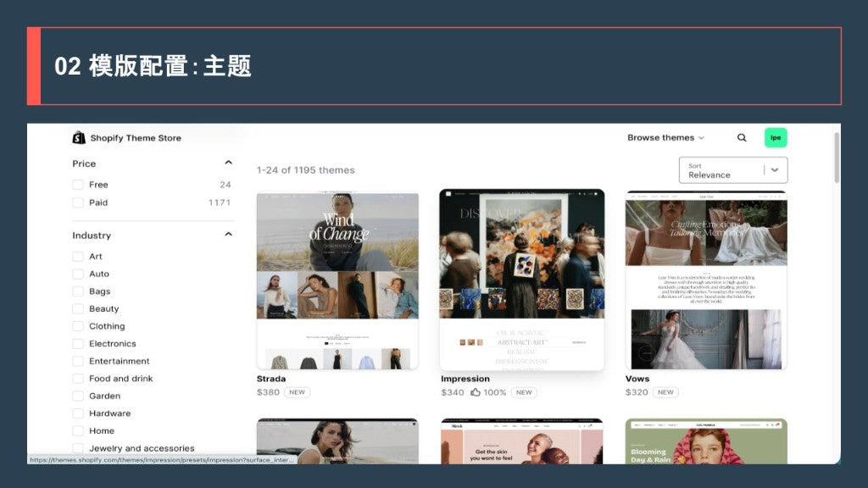Collapse the Industry filter section
The width and height of the screenshot is (868, 488).
[x=228, y=235]
